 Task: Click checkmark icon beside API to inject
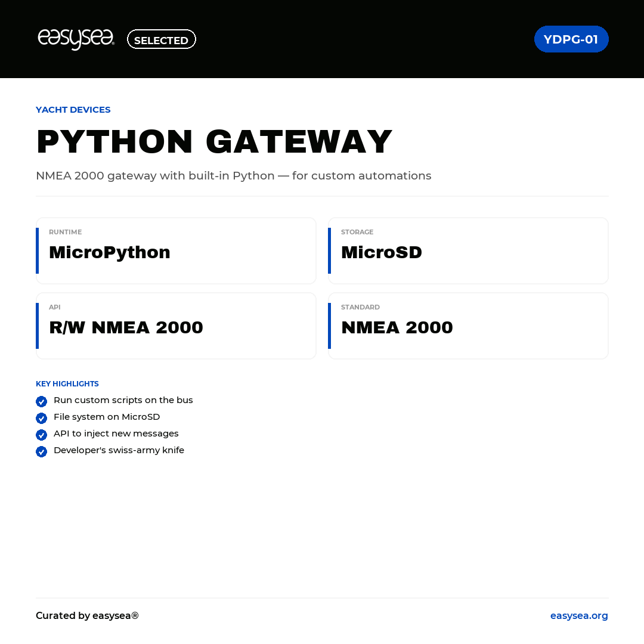pos(42,435)
